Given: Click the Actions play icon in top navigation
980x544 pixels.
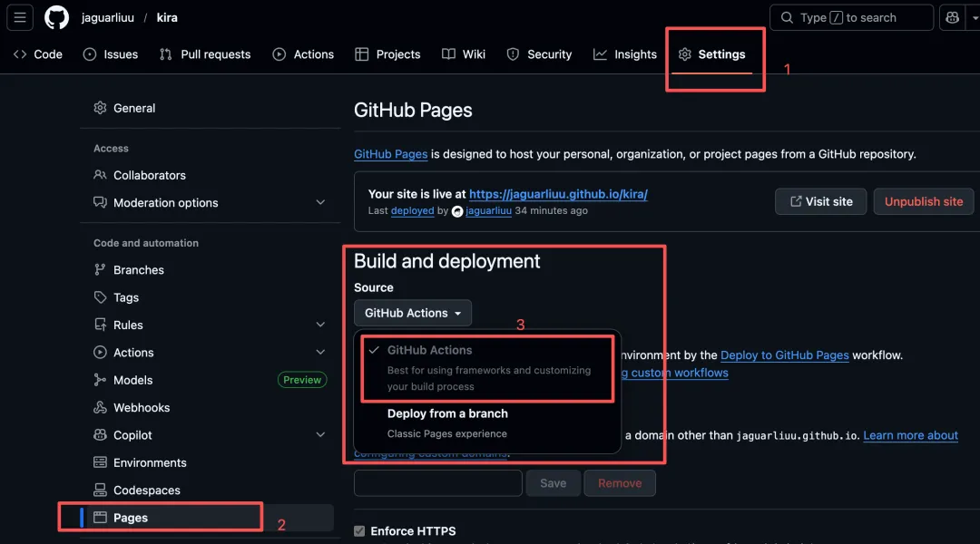Looking at the screenshot, I should [279, 54].
